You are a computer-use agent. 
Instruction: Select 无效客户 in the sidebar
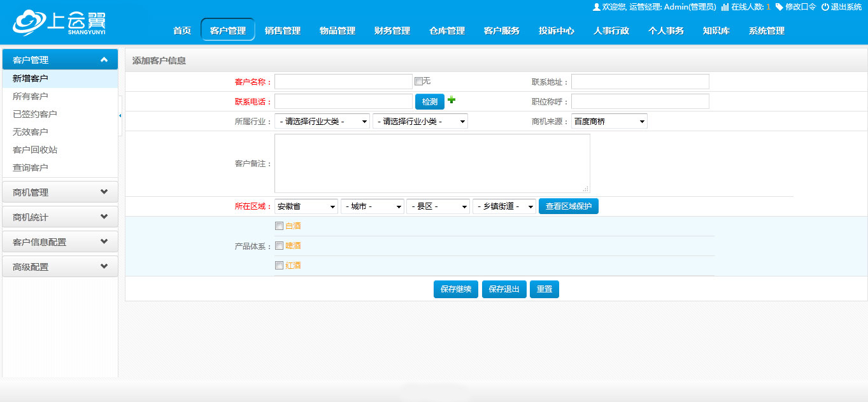[30, 133]
